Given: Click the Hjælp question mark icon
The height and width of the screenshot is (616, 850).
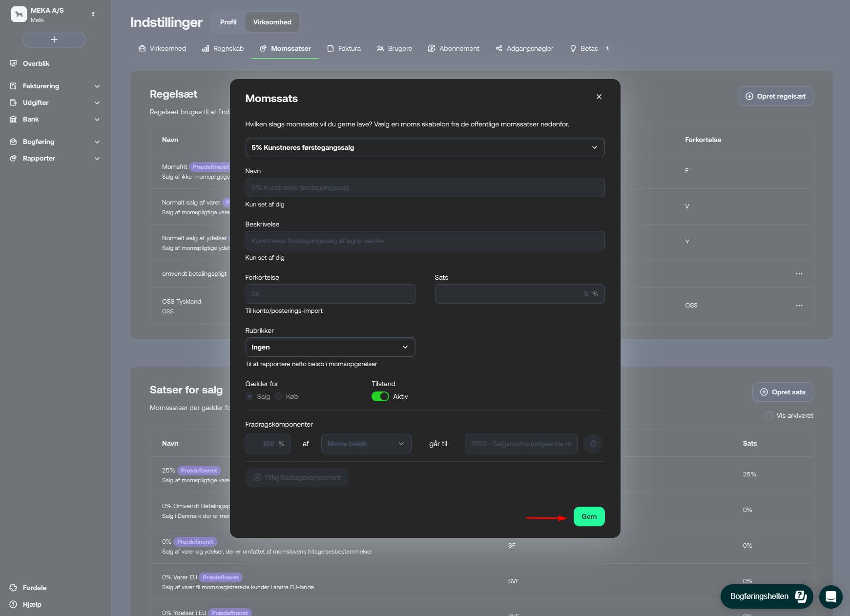Looking at the screenshot, I should tap(13, 604).
